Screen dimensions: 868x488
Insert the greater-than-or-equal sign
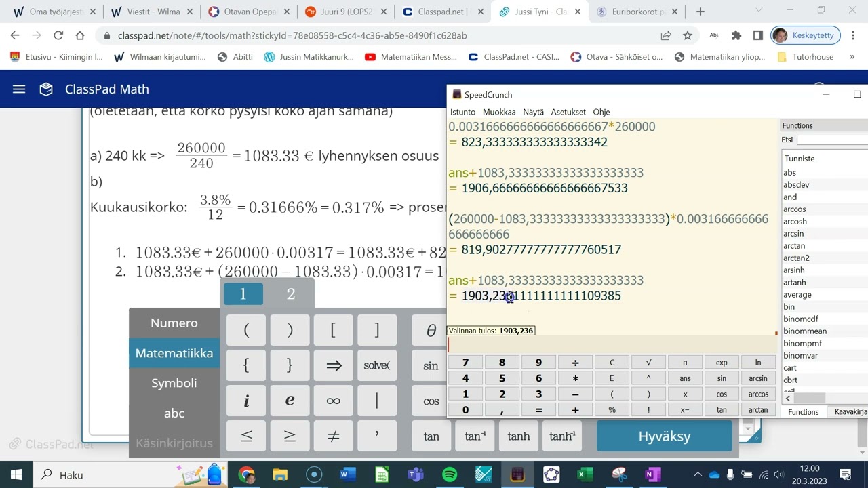pyautogui.click(x=290, y=436)
